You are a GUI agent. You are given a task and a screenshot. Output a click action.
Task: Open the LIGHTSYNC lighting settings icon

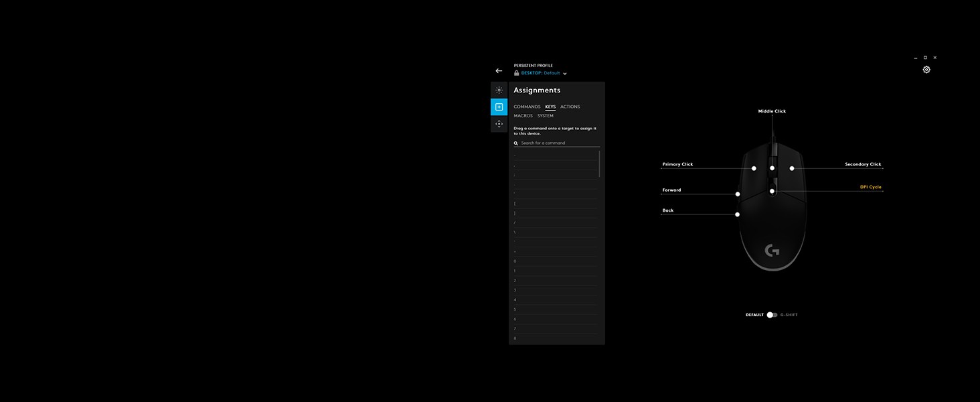tap(499, 90)
